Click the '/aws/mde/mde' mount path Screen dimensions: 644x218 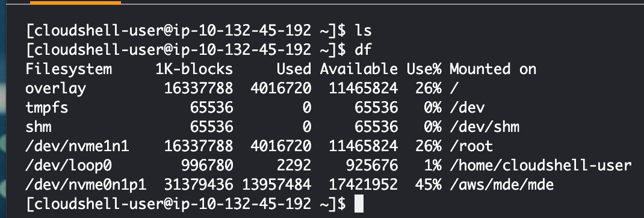[501, 185]
